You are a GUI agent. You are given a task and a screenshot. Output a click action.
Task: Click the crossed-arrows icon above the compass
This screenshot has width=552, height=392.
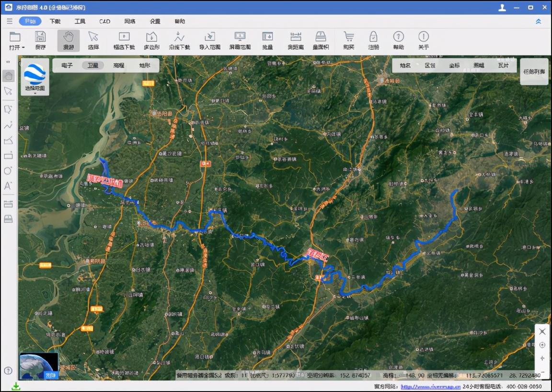[x=542, y=332]
